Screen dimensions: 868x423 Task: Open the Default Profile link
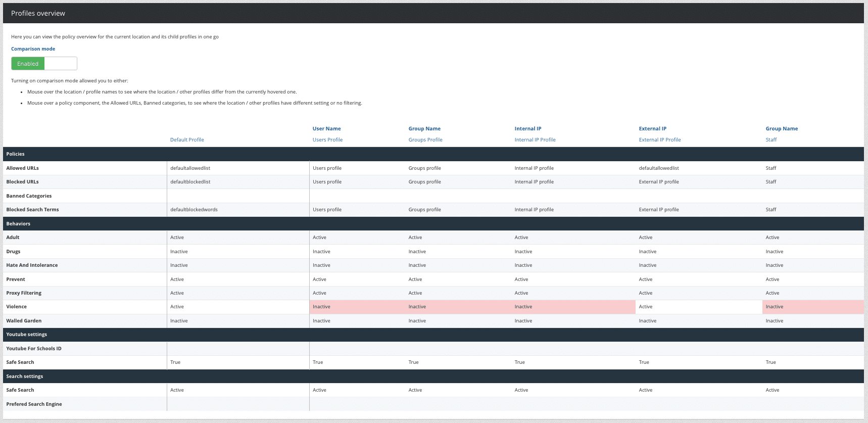(187, 140)
